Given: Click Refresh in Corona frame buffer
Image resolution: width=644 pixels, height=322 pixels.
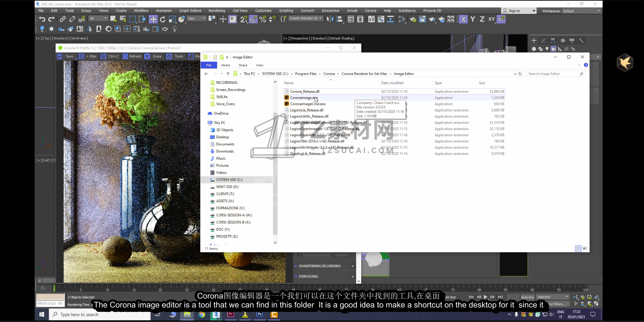Looking at the screenshot, I should (132, 56).
